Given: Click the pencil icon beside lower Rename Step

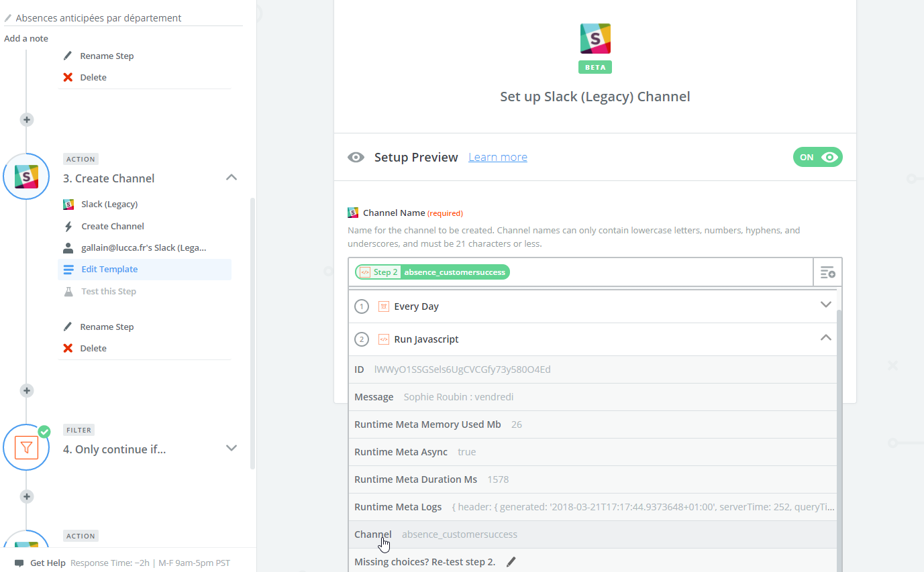Looking at the screenshot, I should [68, 327].
